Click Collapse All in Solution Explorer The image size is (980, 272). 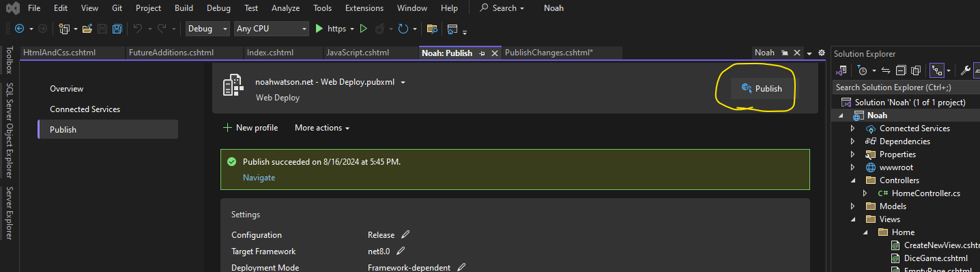pos(901,70)
